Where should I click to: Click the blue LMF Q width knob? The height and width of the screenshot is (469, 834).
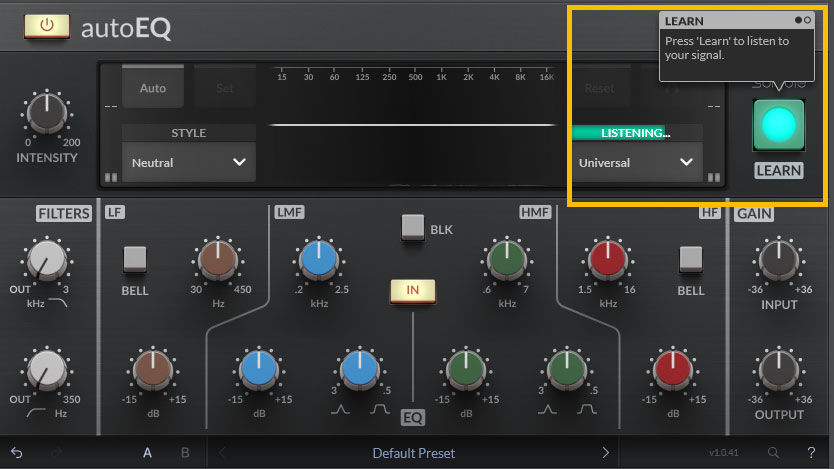click(x=360, y=370)
